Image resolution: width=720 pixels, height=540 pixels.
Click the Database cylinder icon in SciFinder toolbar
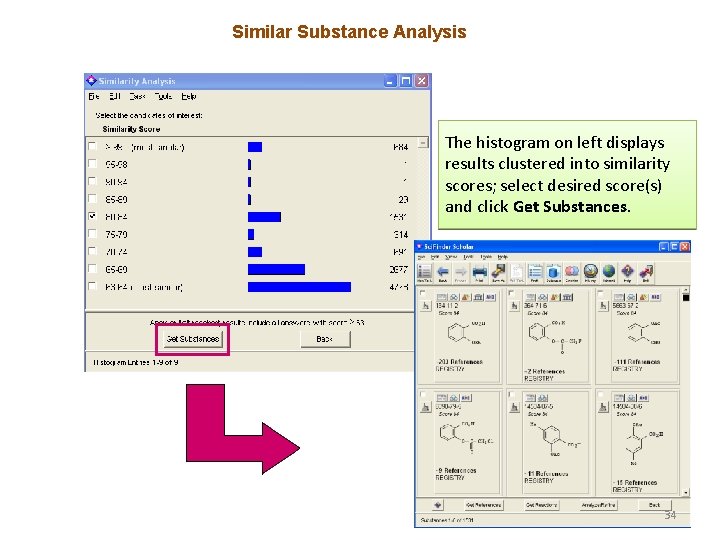[x=553, y=272]
